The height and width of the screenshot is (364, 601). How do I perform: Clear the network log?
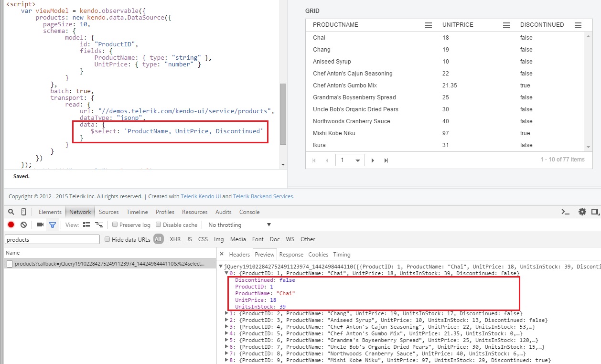(x=23, y=225)
